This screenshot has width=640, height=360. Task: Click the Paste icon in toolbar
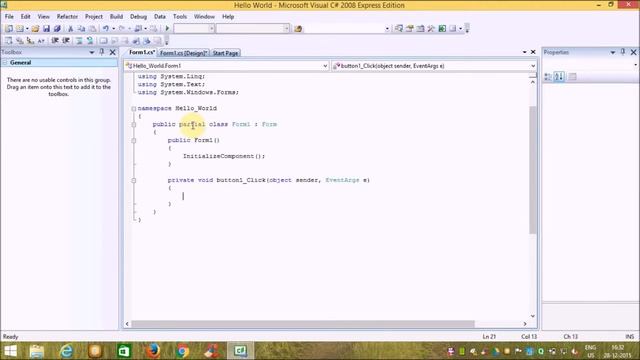tap(93, 29)
